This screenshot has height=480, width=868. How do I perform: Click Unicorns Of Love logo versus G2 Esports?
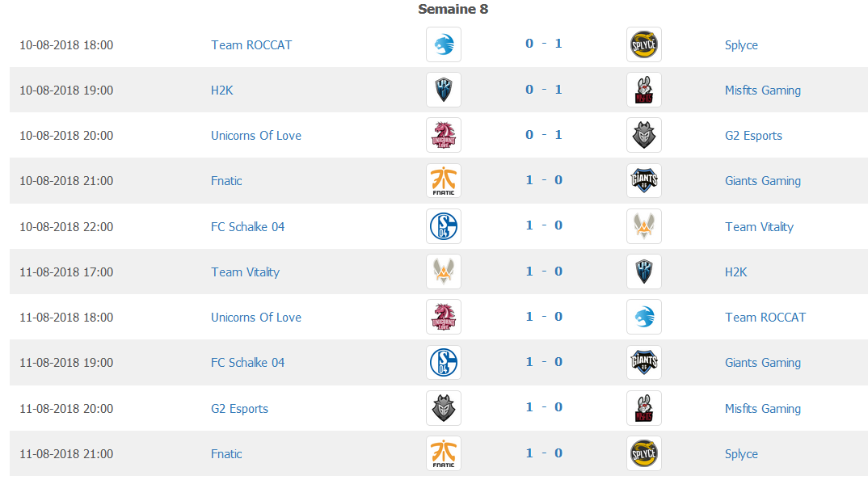pos(444,135)
